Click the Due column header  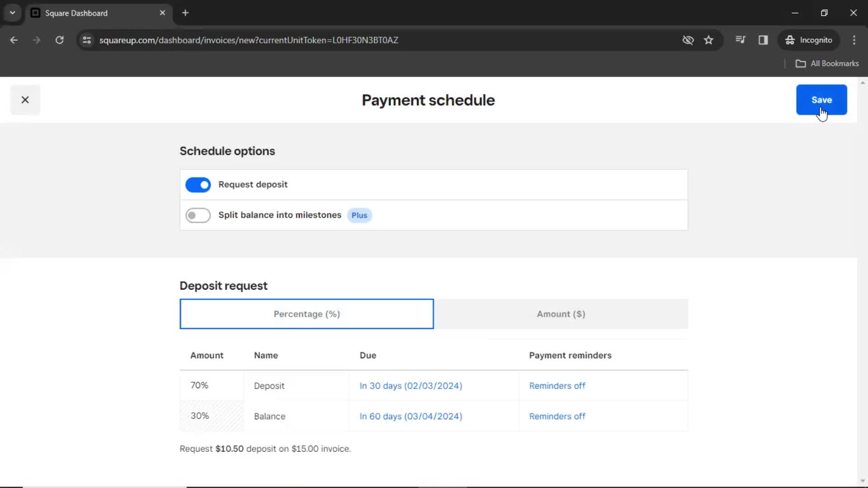[x=368, y=356]
